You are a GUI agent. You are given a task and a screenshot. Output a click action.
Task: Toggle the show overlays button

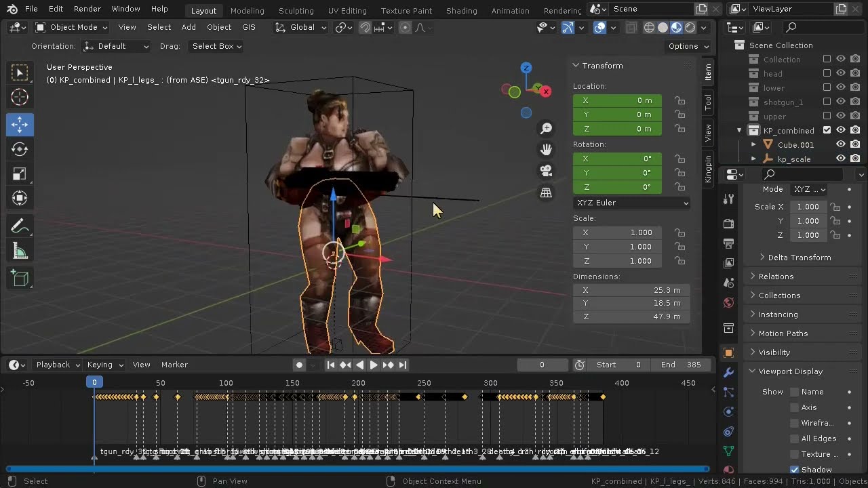point(599,27)
